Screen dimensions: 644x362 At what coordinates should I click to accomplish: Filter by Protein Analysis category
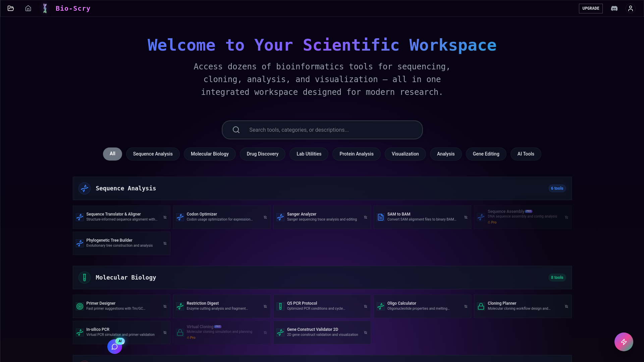point(357,154)
